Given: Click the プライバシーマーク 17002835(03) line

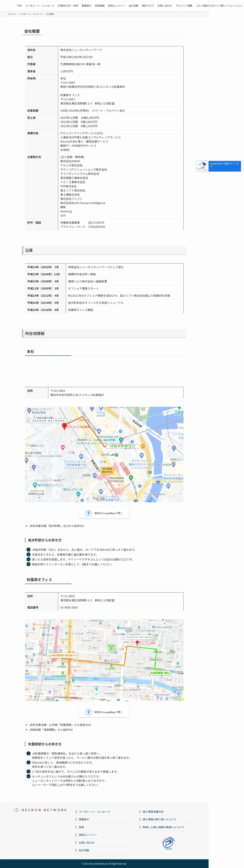Looking at the screenshot, I should [83, 227].
